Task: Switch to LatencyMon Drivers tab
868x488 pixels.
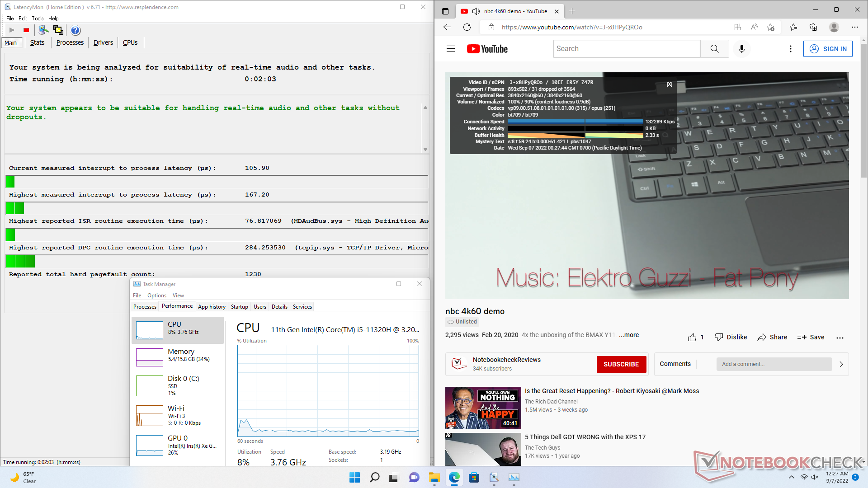Action: [x=103, y=42]
